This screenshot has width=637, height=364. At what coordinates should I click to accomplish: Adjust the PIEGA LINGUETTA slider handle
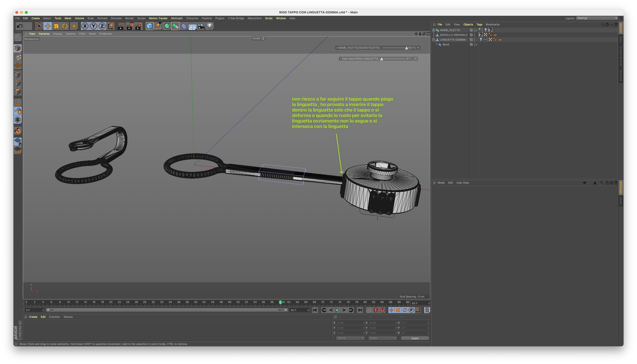click(381, 59)
